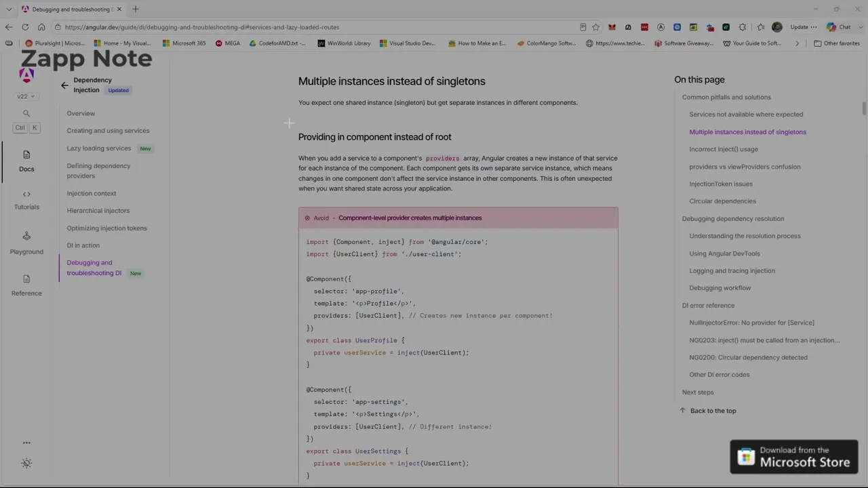Click the Ctrl K search shortcut hint
This screenshot has width=868, height=488.
(x=26, y=127)
